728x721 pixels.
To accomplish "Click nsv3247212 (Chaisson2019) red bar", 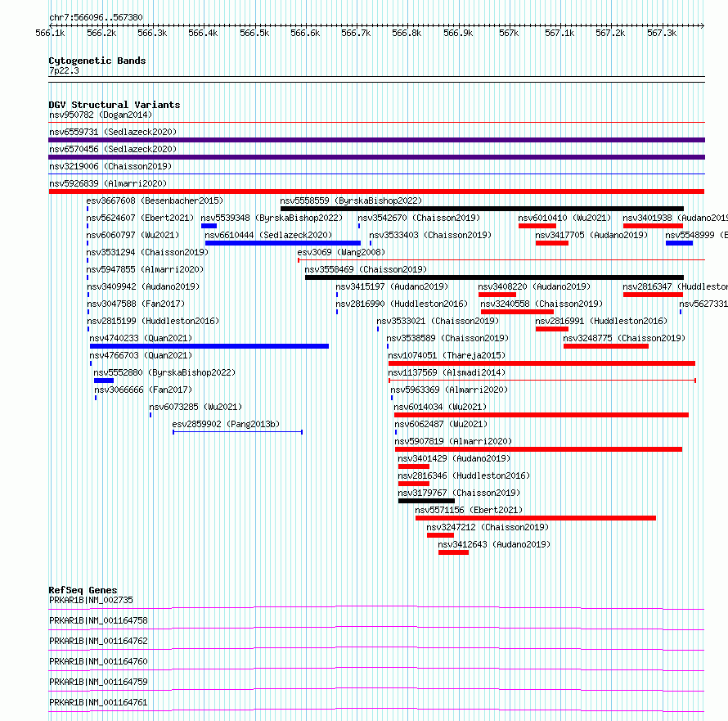I will tap(441, 535).
